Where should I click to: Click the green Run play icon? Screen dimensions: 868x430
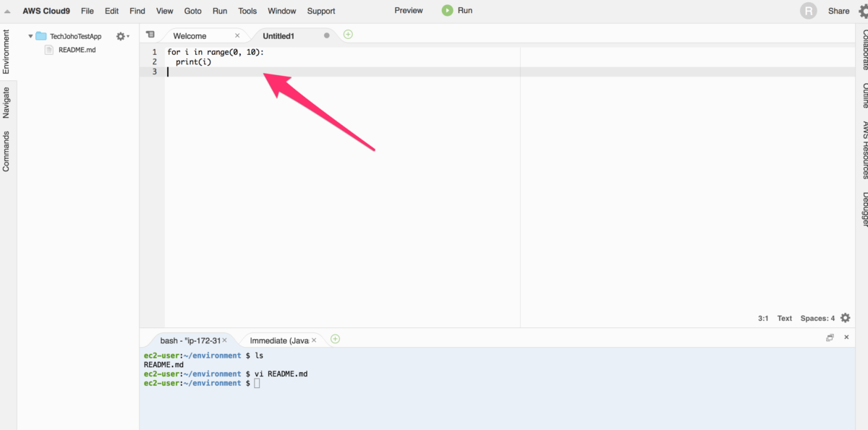pos(447,11)
